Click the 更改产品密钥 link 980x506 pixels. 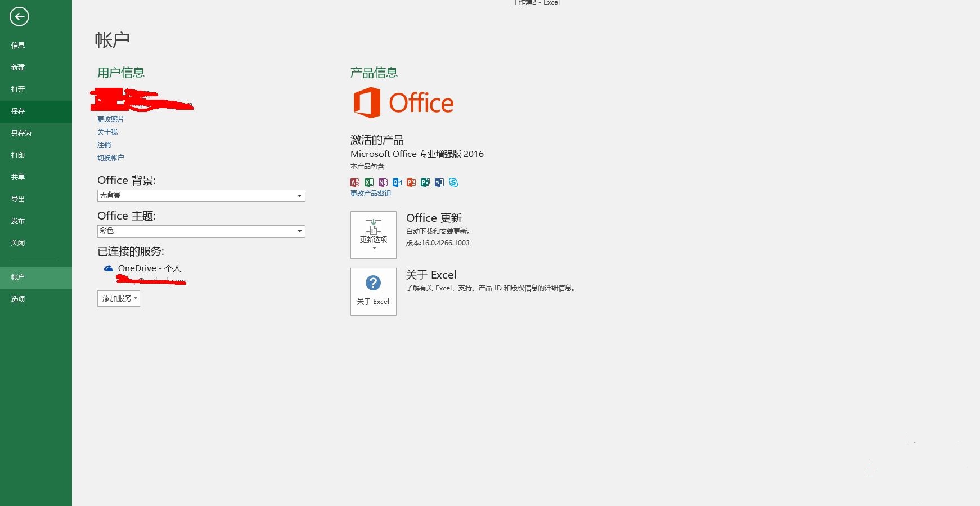coord(370,194)
